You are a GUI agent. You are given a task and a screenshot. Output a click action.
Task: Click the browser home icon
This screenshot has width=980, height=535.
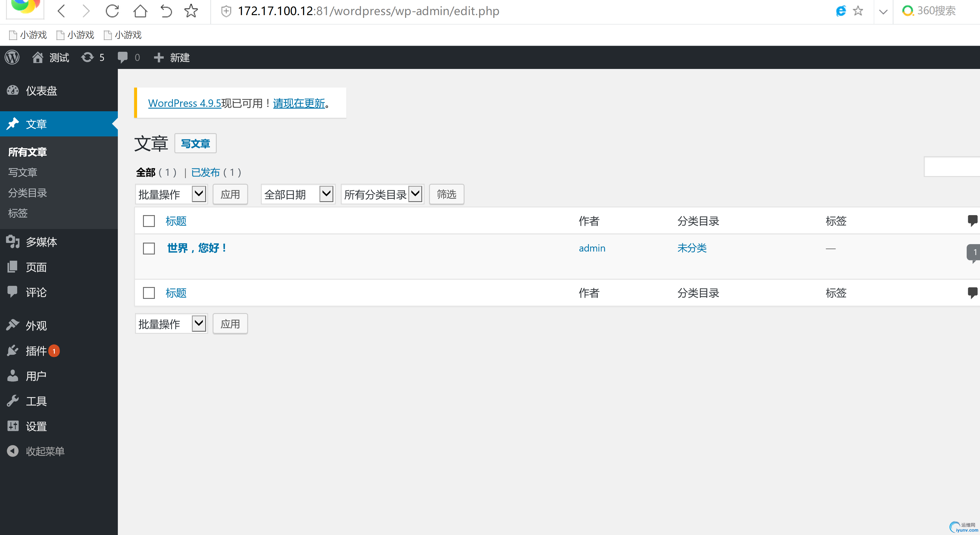click(140, 11)
